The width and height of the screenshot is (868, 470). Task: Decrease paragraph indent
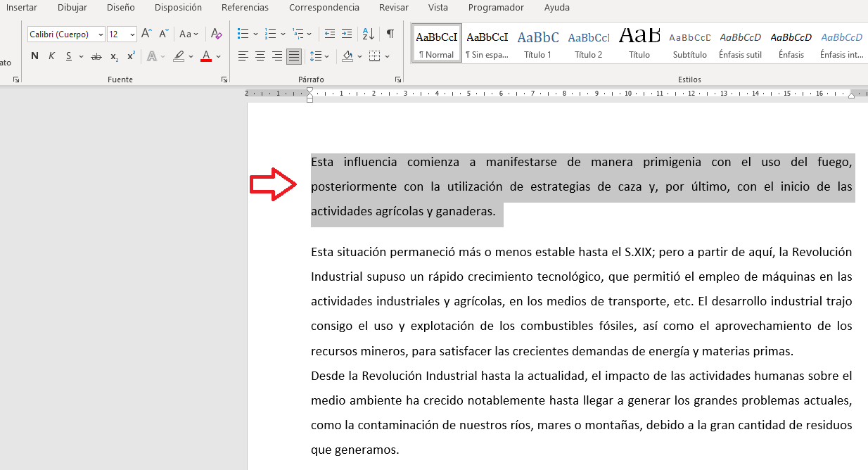coord(330,34)
